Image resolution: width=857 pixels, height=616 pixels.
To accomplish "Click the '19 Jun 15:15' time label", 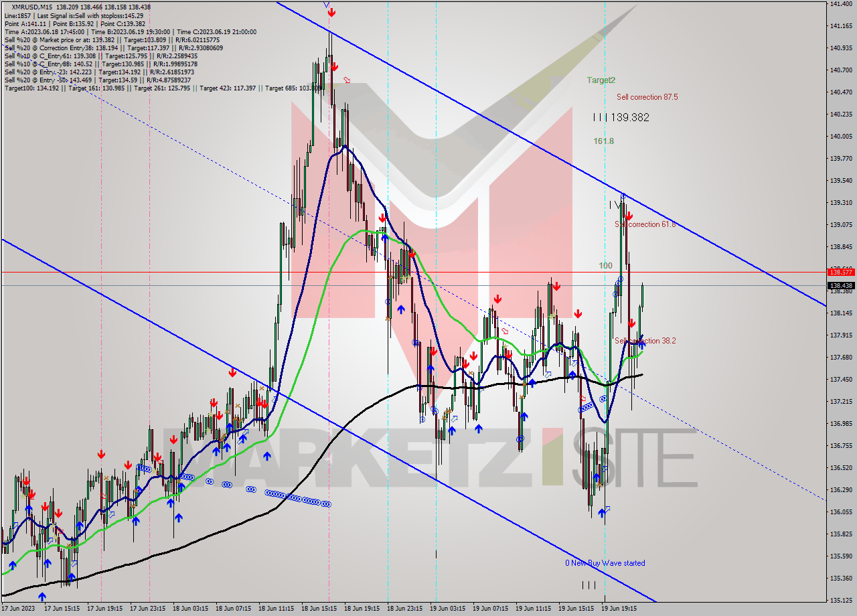I will [576, 609].
